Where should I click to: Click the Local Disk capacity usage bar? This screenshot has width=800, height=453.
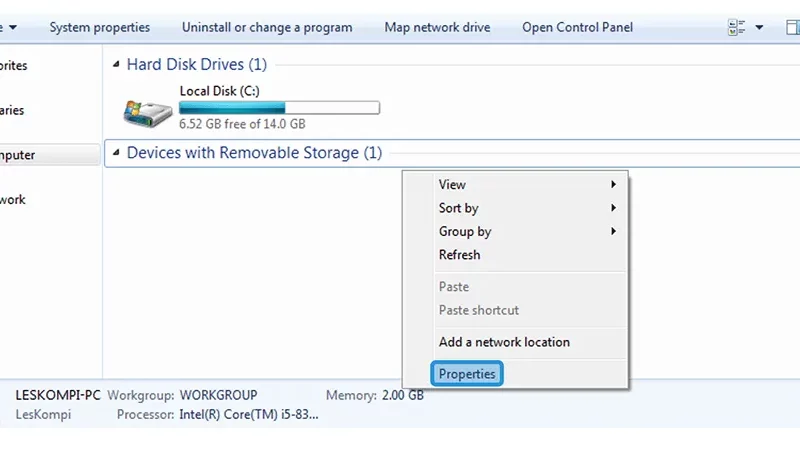[279, 108]
